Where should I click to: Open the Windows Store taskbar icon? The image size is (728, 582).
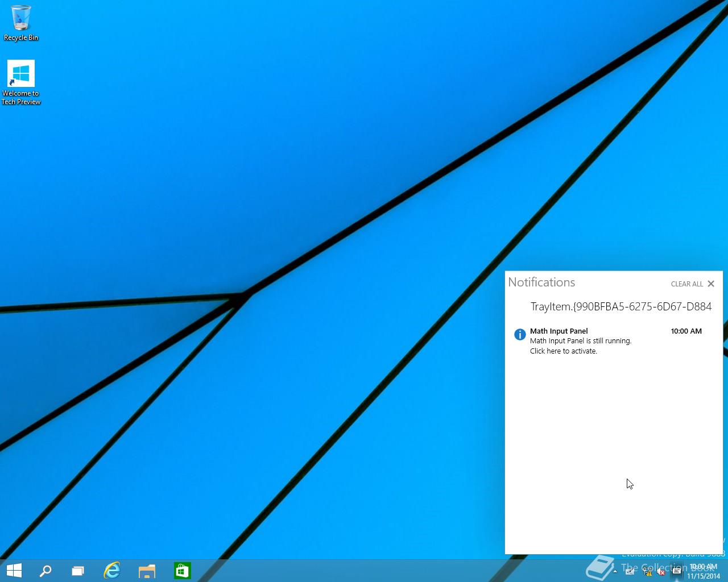[182, 571]
